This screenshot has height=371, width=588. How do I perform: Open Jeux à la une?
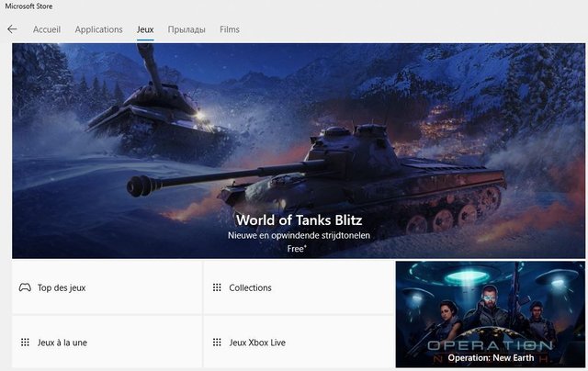click(x=107, y=342)
